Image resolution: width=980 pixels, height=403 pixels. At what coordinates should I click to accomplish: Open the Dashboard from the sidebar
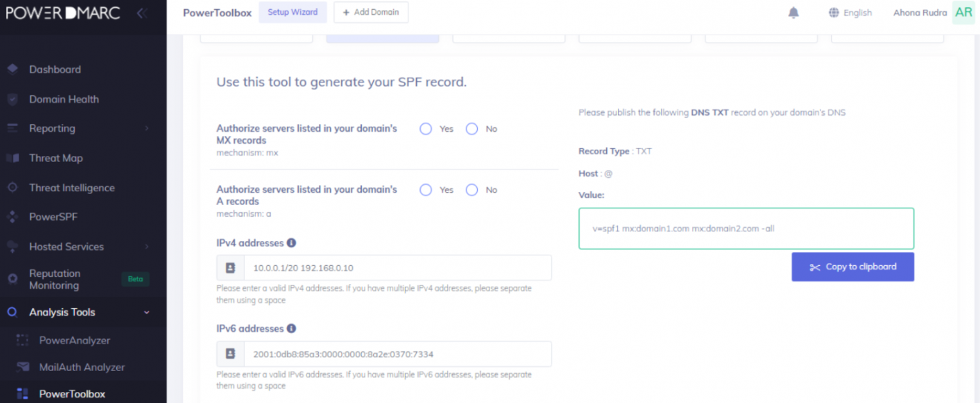click(56, 69)
